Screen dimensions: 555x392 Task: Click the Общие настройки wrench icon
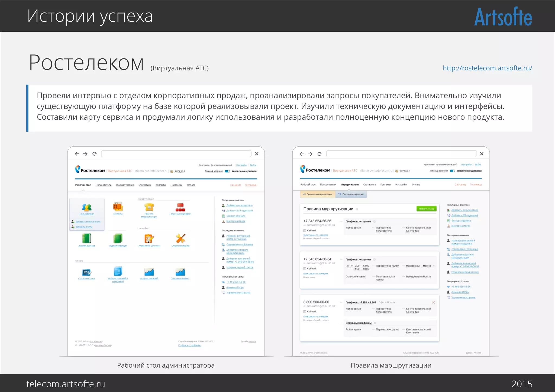[180, 239]
